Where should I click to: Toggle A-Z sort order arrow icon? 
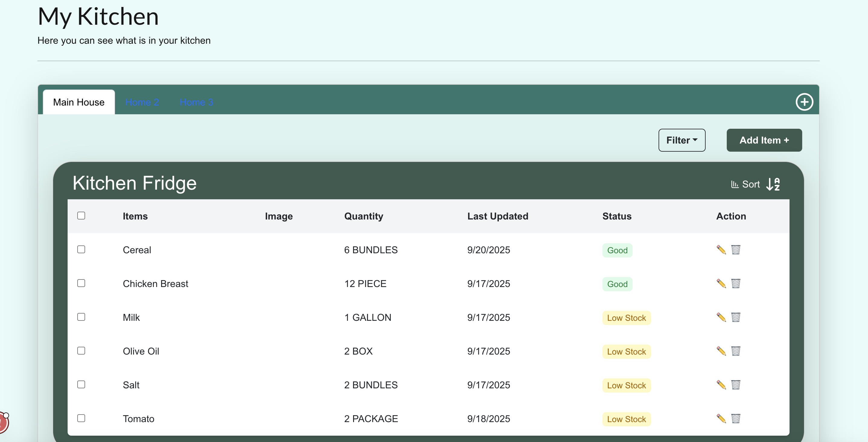pos(773,184)
